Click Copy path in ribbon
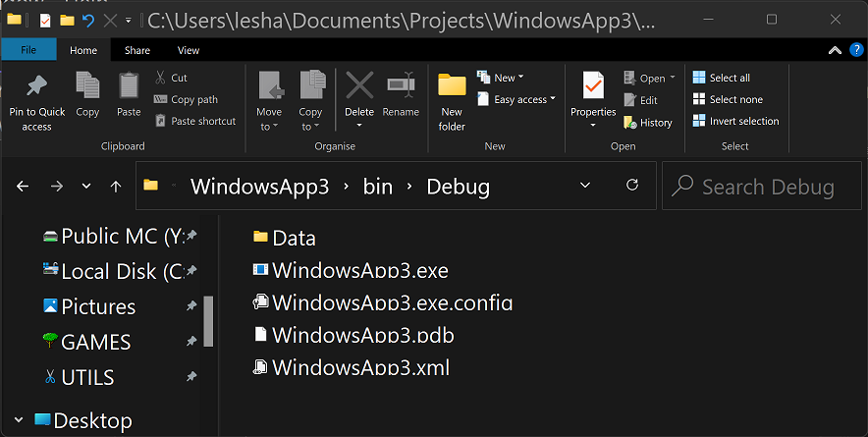This screenshot has height=437, width=868. 186,100
